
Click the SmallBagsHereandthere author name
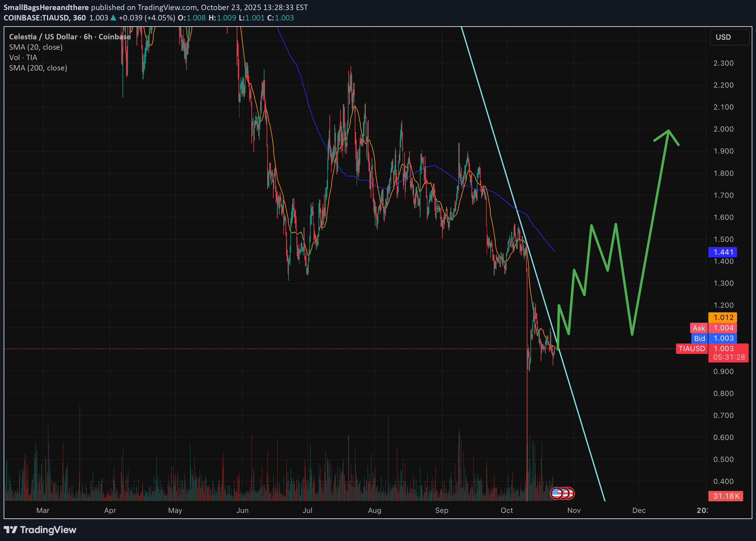(46, 7)
